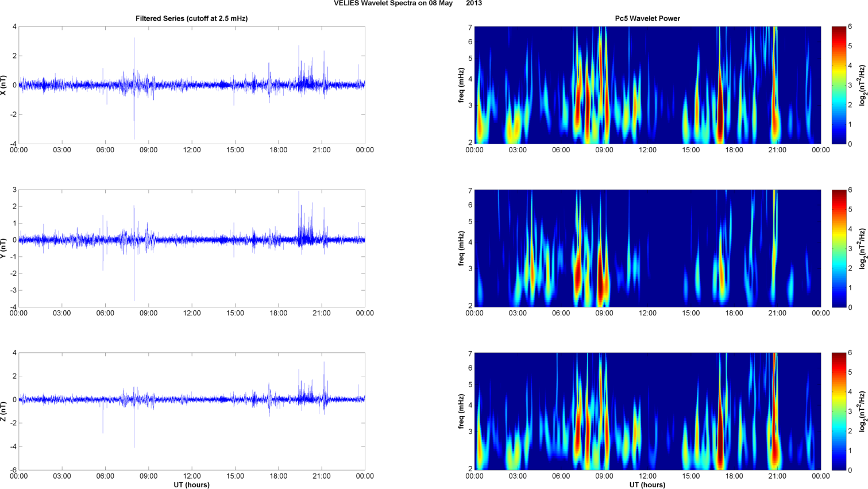Click the colorbar of the Y-row spectrogram
This screenshot has width=868, height=489.
pos(839,248)
